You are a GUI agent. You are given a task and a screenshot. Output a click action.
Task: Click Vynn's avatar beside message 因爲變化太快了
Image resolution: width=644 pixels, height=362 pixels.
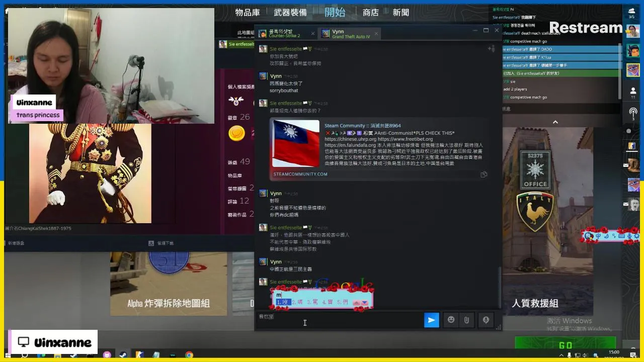tap(263, 76)
